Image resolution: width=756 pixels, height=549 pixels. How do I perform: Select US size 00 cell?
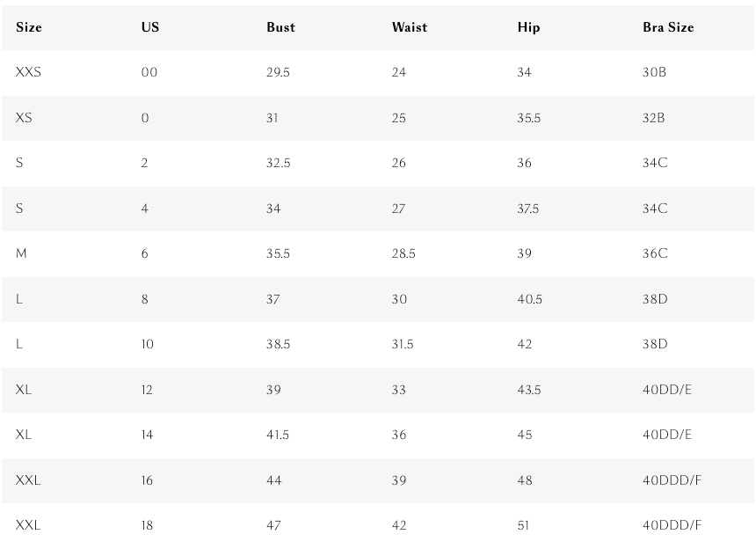pos(149,72)
